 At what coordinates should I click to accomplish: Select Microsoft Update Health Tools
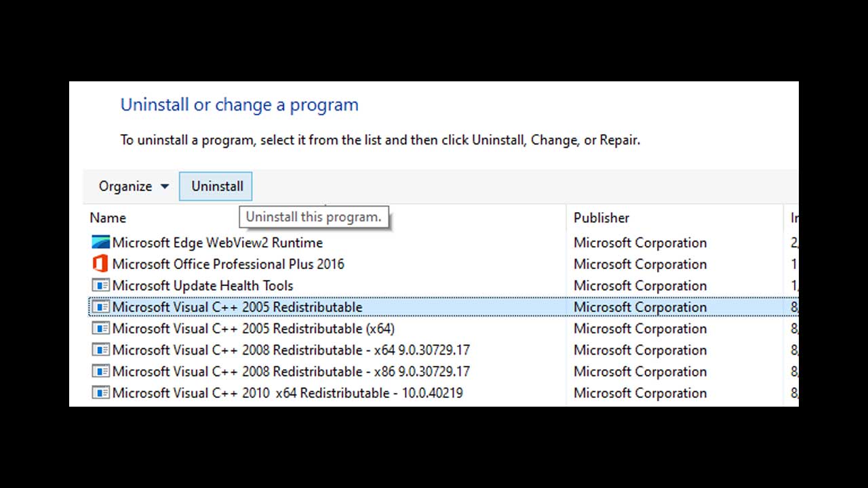[203, 285]
